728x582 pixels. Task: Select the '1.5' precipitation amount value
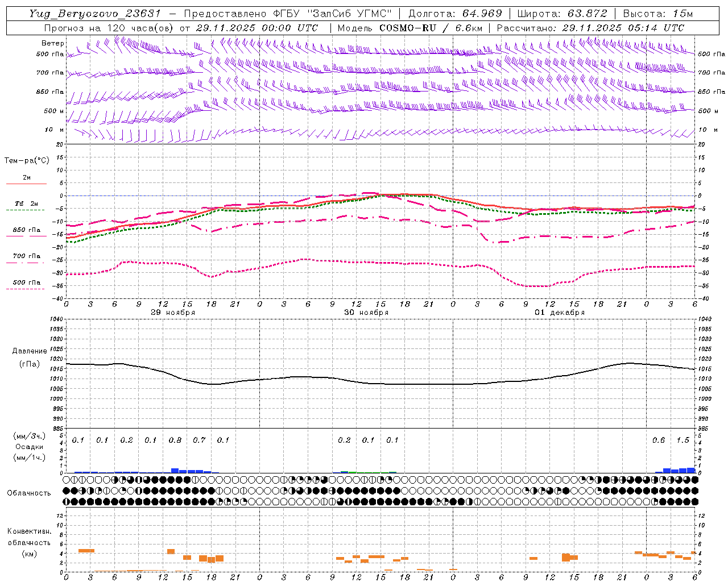coord(682,440)
